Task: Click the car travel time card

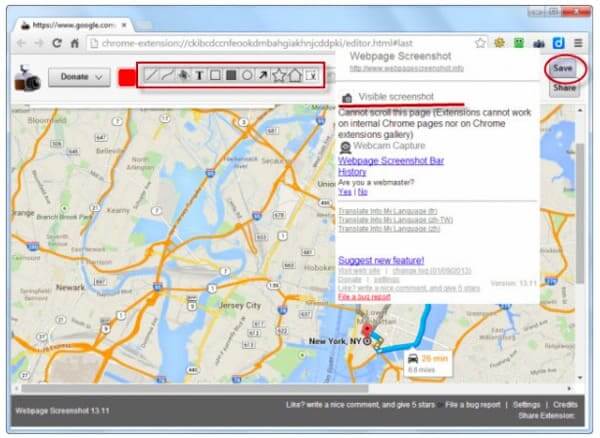Action: [428, 363]
